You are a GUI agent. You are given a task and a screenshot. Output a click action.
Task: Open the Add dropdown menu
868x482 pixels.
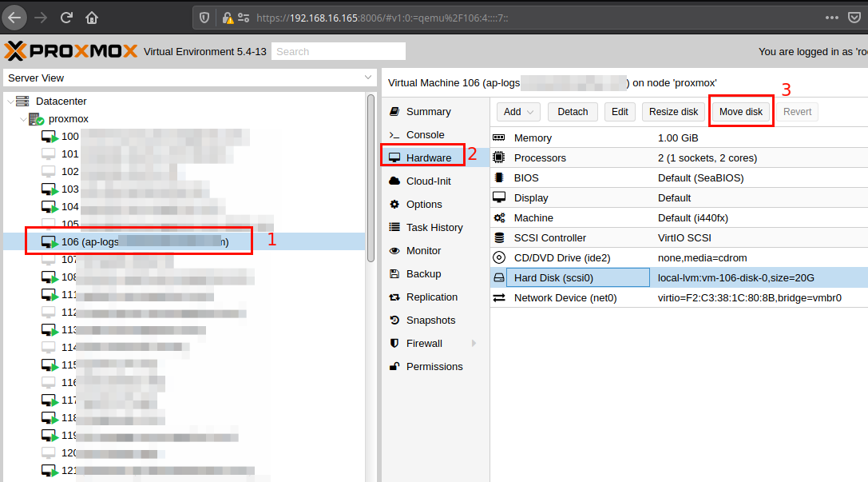pos(517,111)
